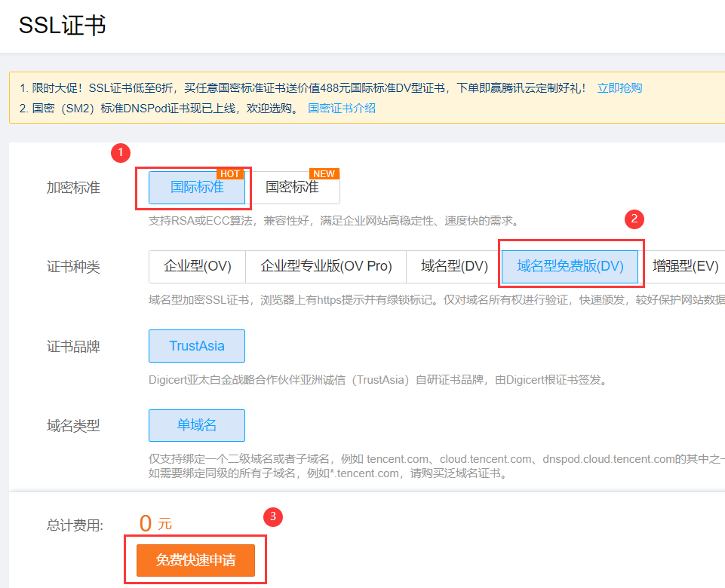
Task: Select 国际标准 encryption standard
Action: pyautogui.click(x=196, y=187)
